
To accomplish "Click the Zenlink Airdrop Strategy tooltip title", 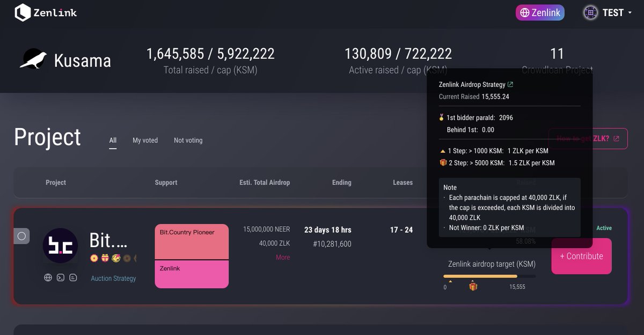I will pyautogui.click(x=472, y=85).
